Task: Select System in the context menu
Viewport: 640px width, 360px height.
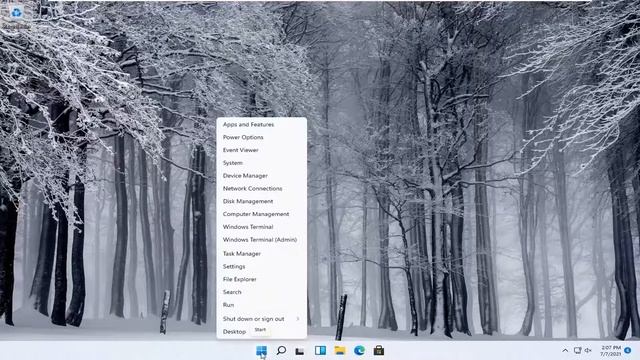Action: tap(262, 163)
